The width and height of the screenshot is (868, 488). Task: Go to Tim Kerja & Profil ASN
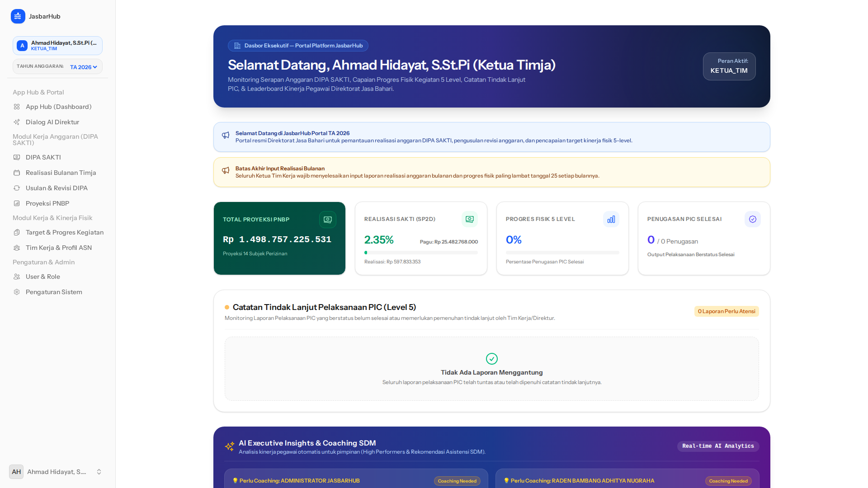[x=58, y=248]
